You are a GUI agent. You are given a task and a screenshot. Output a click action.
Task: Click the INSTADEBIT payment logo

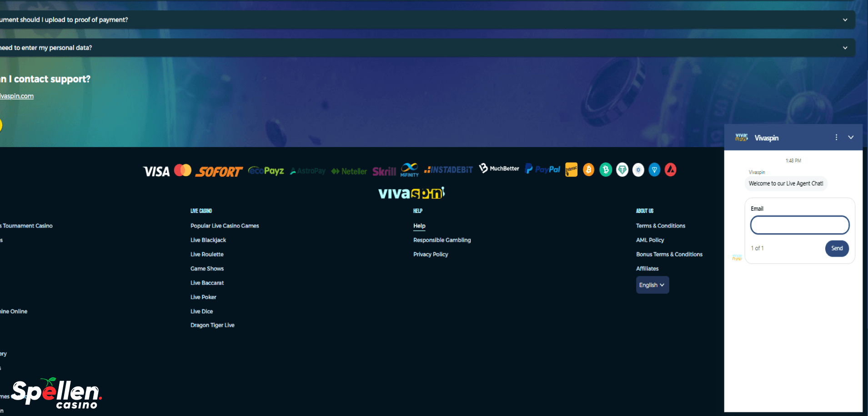(448, 170)
